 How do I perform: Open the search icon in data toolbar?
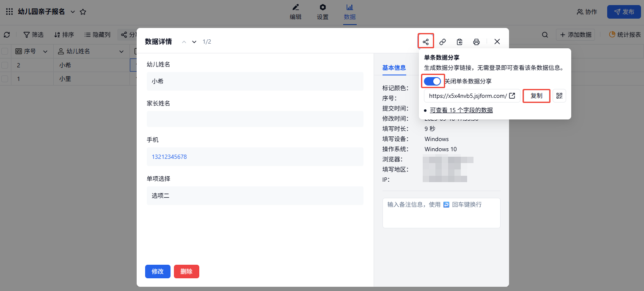click(545, 35)
